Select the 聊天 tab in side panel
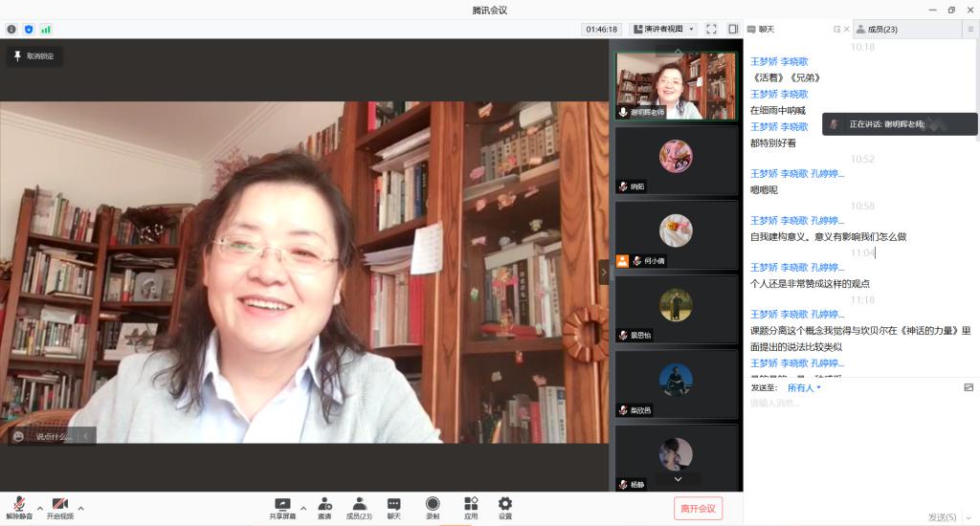The image size is (980, 526). coord(768,30)
